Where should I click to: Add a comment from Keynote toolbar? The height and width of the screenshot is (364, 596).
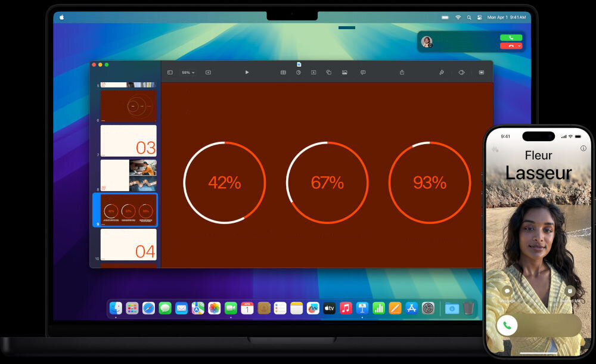coord(363,73)
